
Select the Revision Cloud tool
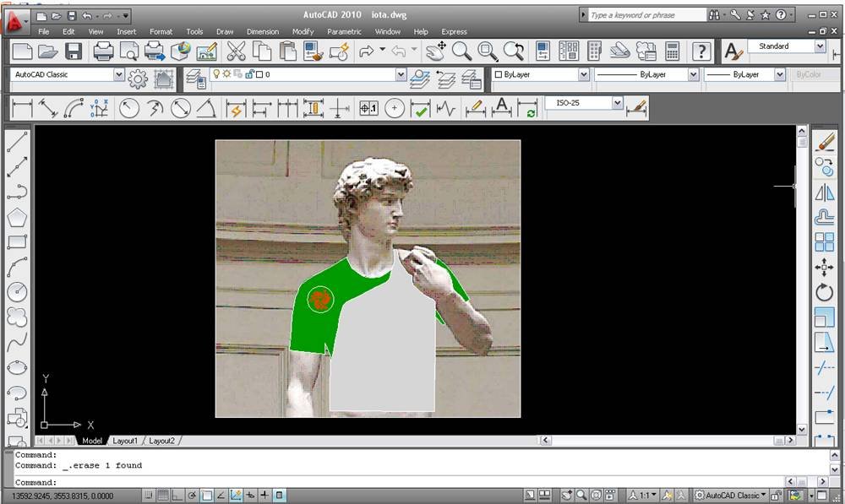[x=17, y=317]
